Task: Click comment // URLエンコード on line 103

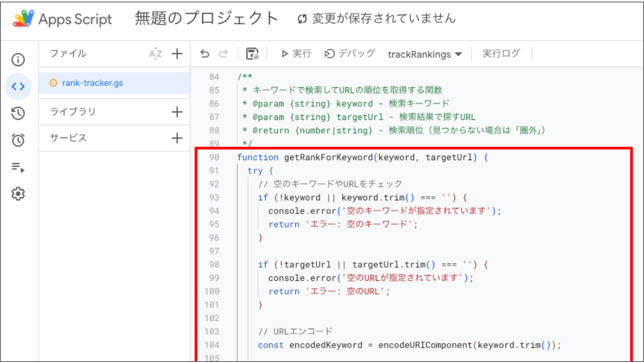Action: [295, 331]
